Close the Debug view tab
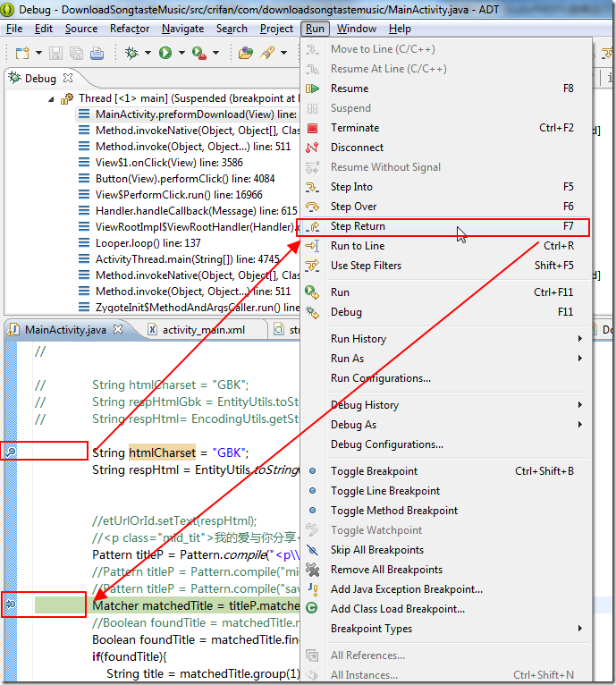616x685 pixels. pos(68,78)
